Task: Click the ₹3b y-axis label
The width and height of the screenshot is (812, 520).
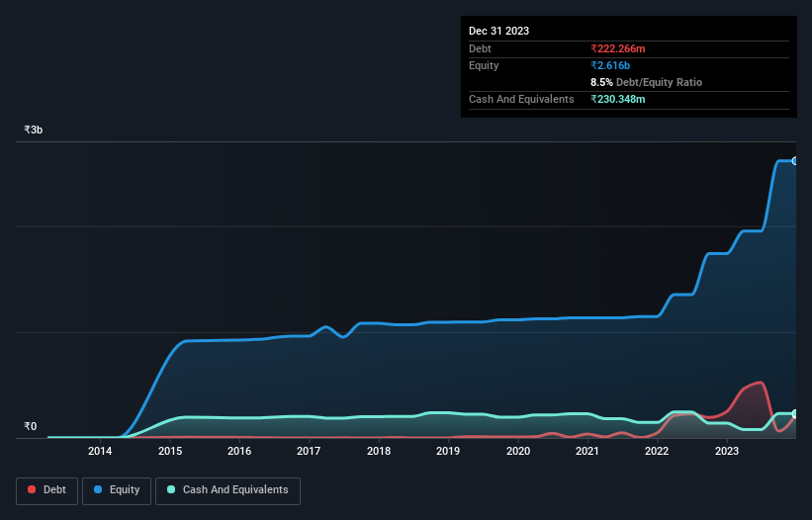Action: click(34, 130)
